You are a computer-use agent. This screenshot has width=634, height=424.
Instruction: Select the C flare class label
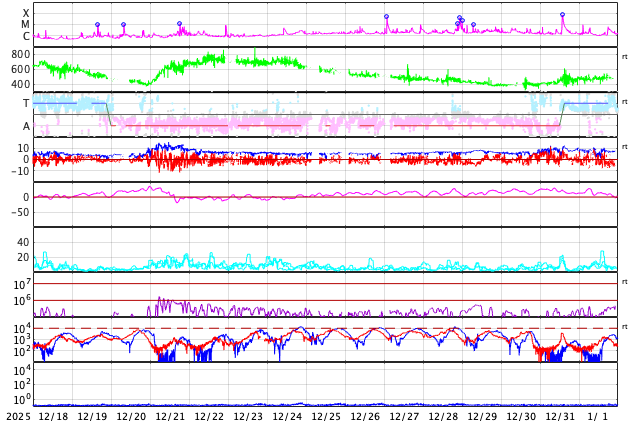(x=25, y=36)
